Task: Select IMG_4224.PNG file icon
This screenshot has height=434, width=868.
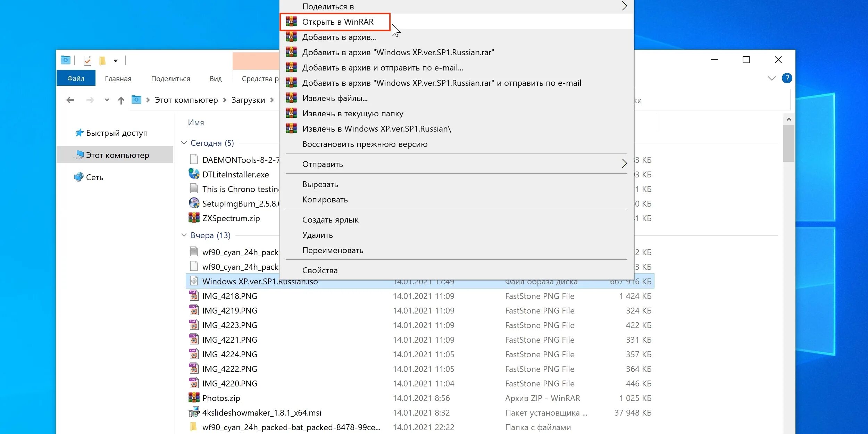Action: pos(194,354)
